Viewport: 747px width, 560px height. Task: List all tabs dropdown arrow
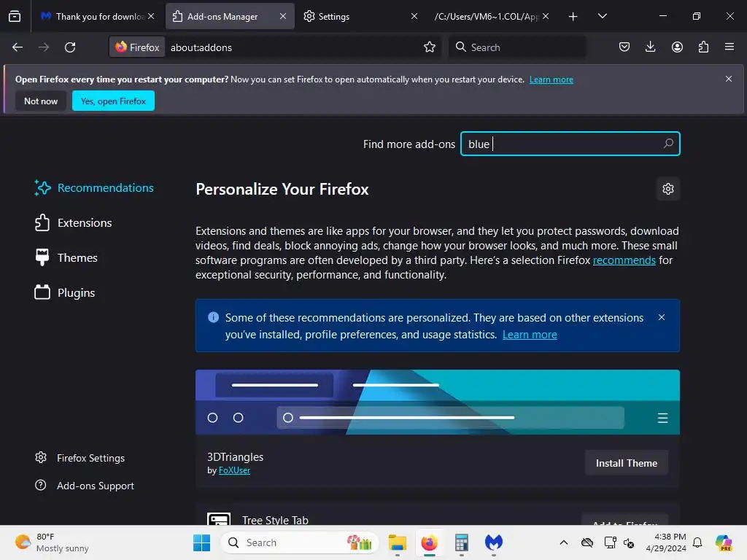pyautogui.click(x=602, y=16)
